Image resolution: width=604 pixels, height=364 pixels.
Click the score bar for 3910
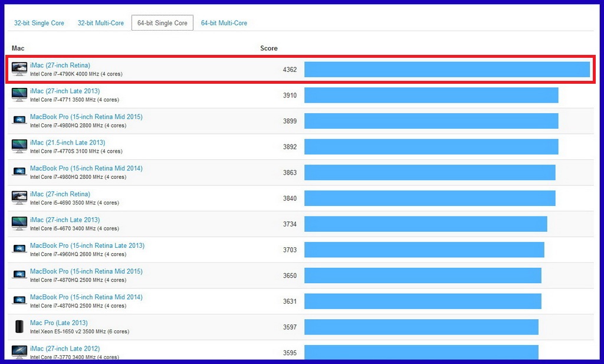(x=431, y=95)
